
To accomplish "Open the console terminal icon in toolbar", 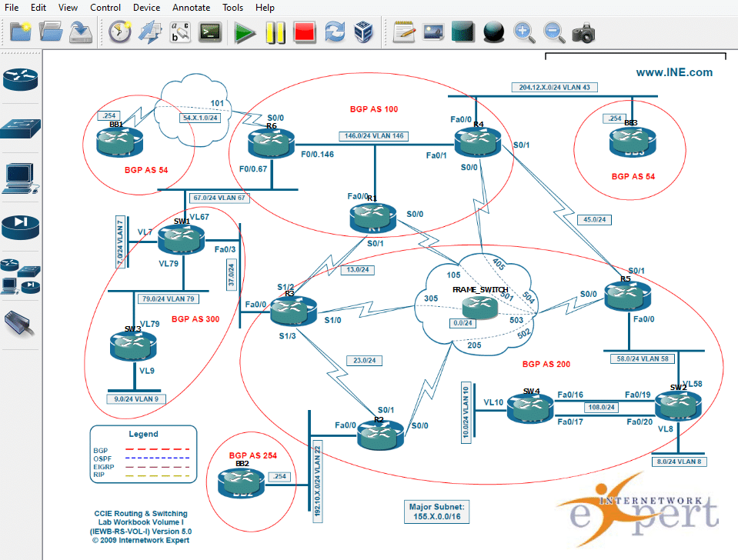I will [x=209, y=32].
